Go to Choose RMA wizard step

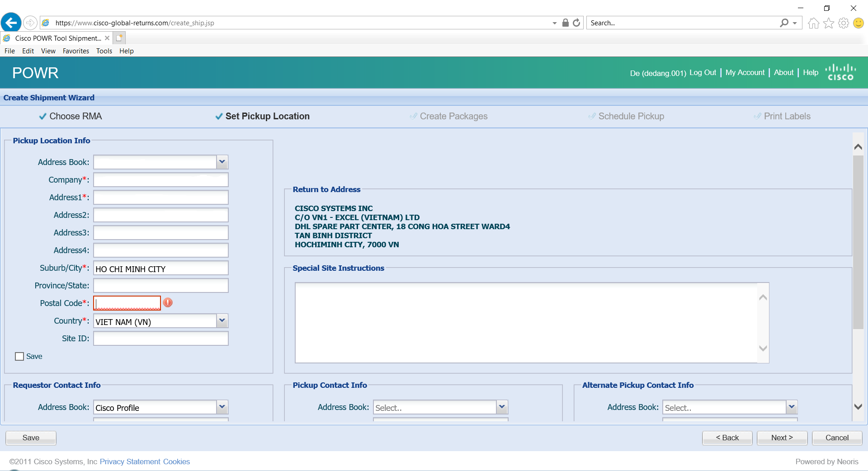(71, 116)
